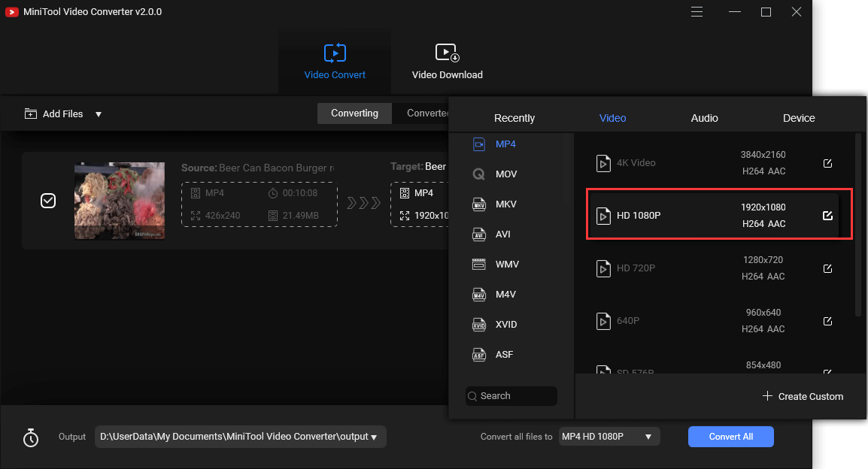The height and width of the screenshot is (469, 868).
Task: Edit the 640P preset settings
Action: pyautogui.click(x=827, y=321)
